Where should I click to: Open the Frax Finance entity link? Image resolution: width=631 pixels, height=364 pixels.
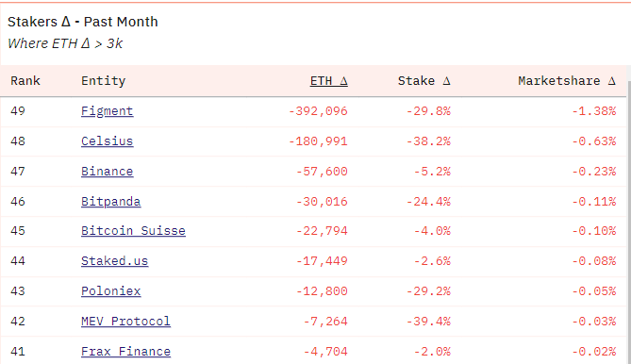[x=125, y=352]
